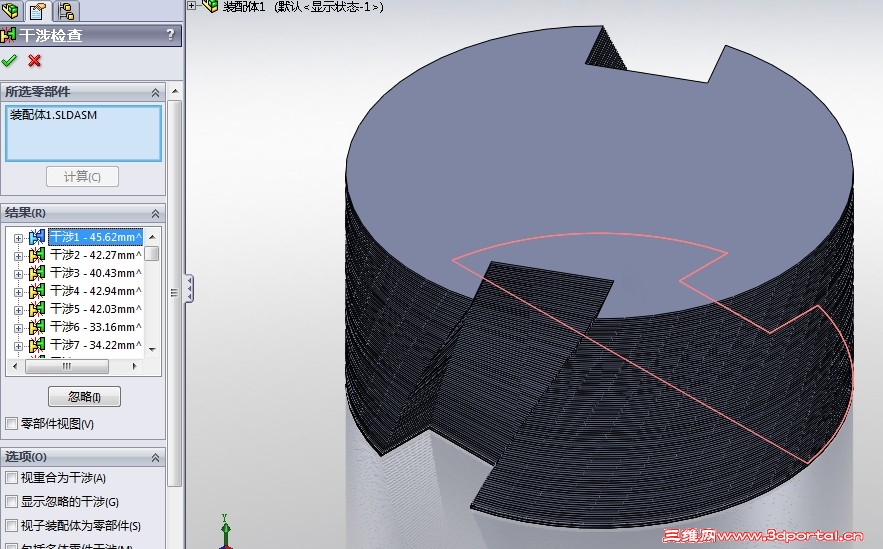This screenshot has height=549, width=883.
Task: Click the PropertyManager vertical scrollbar thumb
Action: 175,293
